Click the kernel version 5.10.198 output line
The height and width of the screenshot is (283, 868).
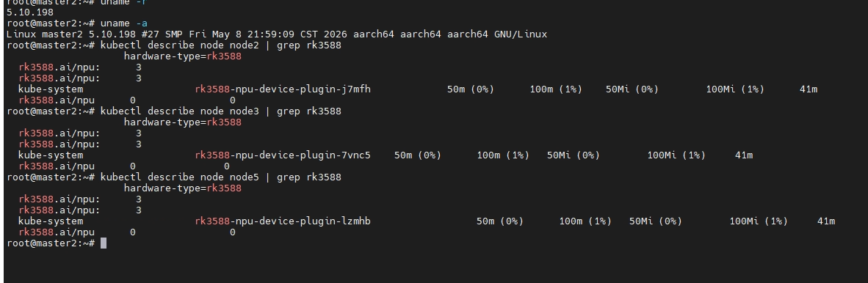pos(30,12)
